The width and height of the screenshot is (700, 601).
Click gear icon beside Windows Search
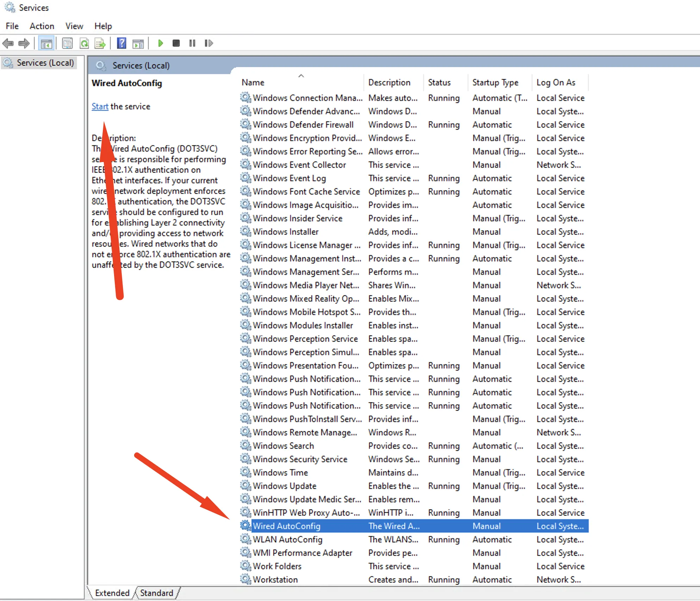coord(245,445)
